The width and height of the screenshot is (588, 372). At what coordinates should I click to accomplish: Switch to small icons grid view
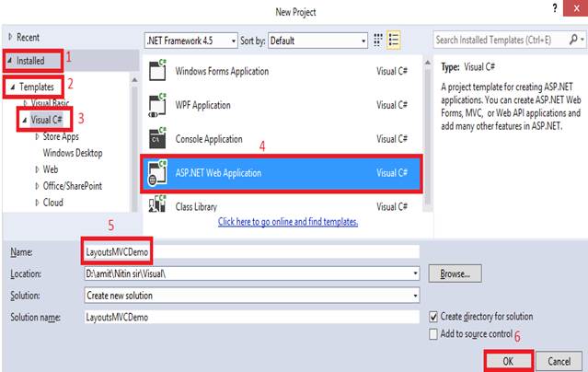click(378, 40)
